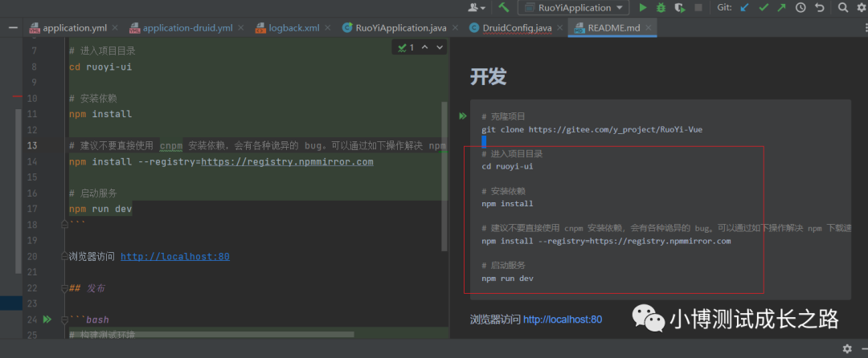Open http://localhost:80 link in preview pane
868x358 pixels.
pyautogui.click(x=563, y=319)
